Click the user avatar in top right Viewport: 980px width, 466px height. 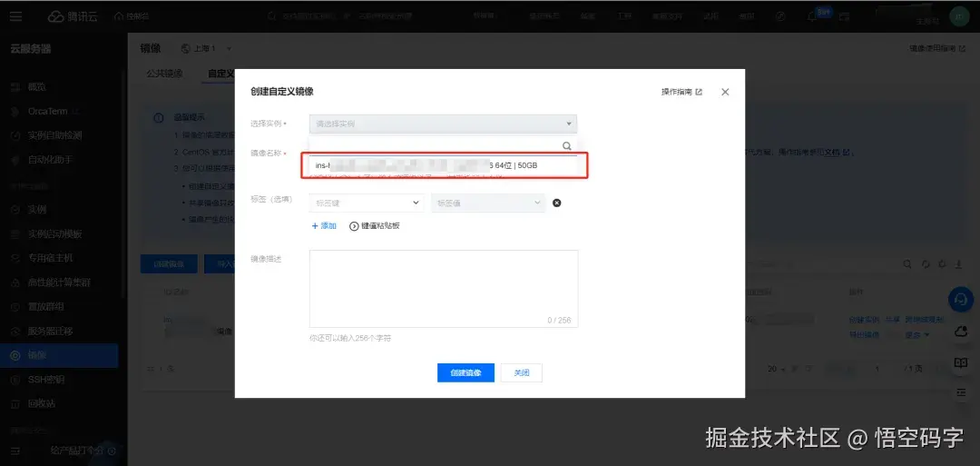[x=959, y=16]
